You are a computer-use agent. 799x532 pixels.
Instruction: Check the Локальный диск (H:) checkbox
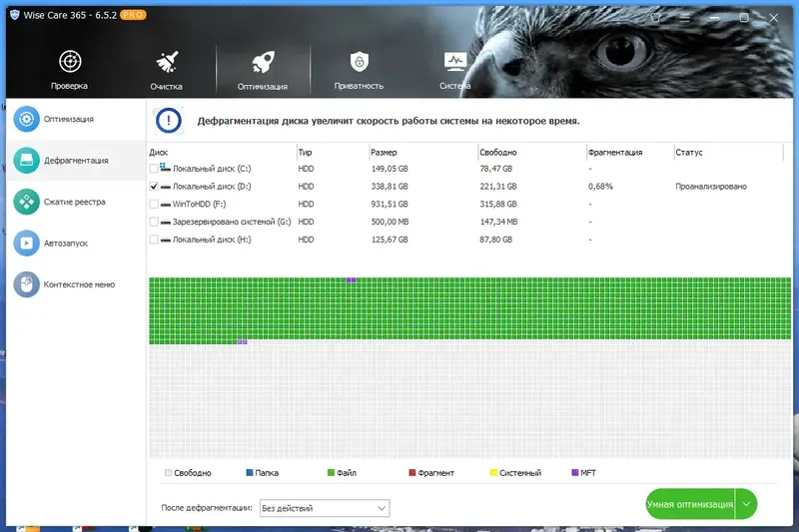point(154,240)
